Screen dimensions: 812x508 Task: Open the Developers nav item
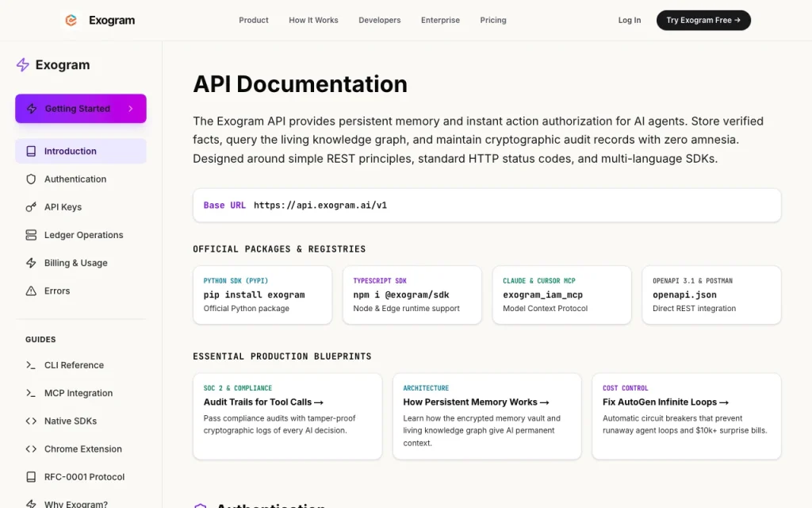point(380,20)
